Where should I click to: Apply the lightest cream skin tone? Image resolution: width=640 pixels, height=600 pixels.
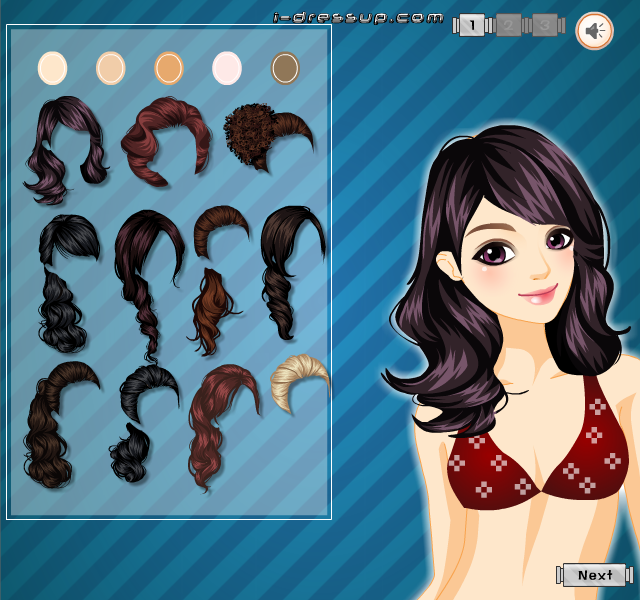52,68
